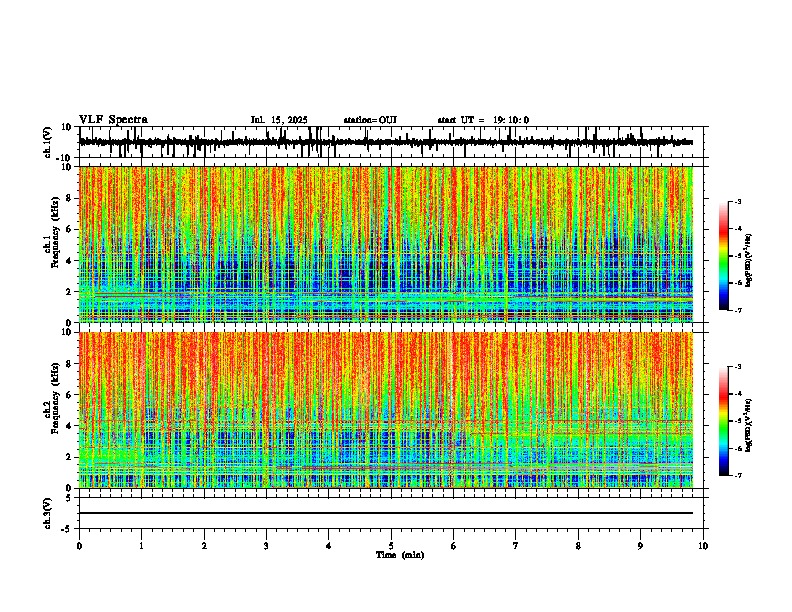Click the "-3" tick on ch.1 colorbar
Viewport: 792px width, 612px height.
[x=737, y=201]
